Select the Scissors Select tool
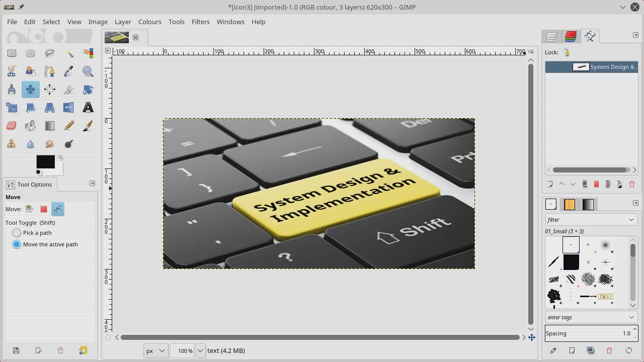The width and height of the screenshot is (644, 362). [12, 71]
